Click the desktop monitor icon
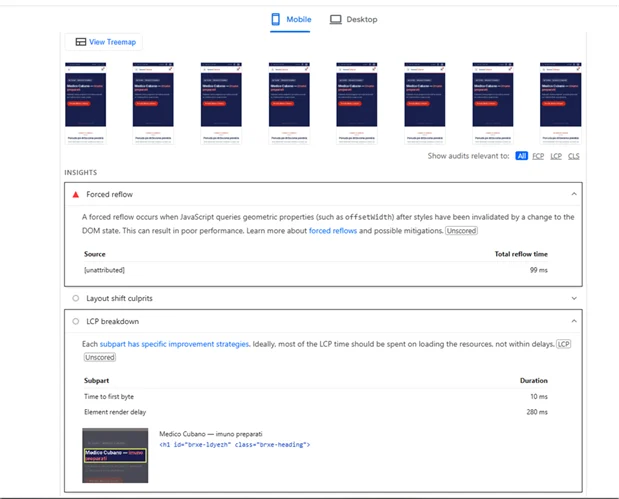Viewport: 619px width, 499px height. point(336,19)
